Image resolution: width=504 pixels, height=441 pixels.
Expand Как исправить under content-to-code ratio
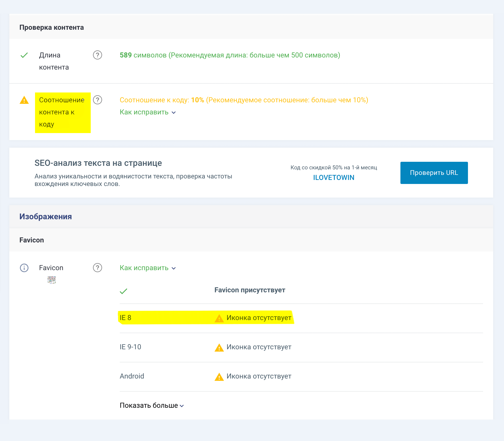(x=148, y=112)
